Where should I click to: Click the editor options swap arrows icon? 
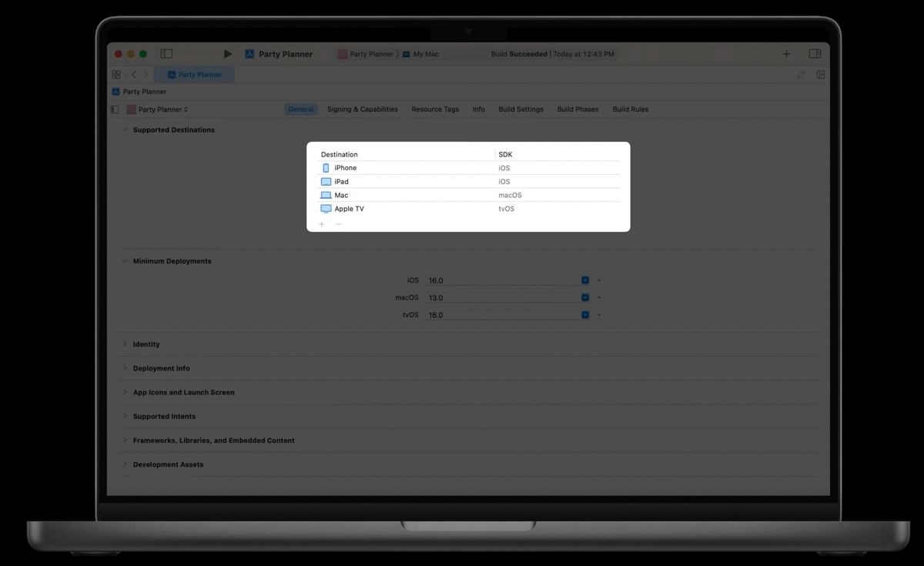pyautogui.click(x=801, y=75)
